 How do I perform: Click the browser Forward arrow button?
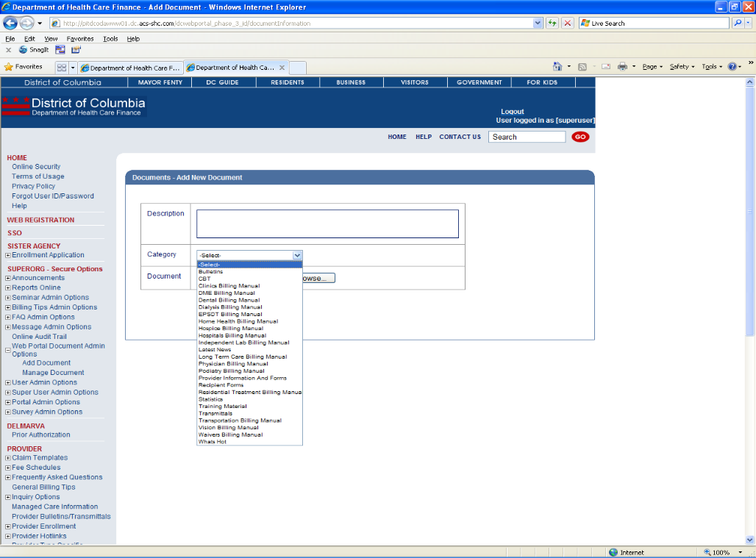tap(26, 23)
